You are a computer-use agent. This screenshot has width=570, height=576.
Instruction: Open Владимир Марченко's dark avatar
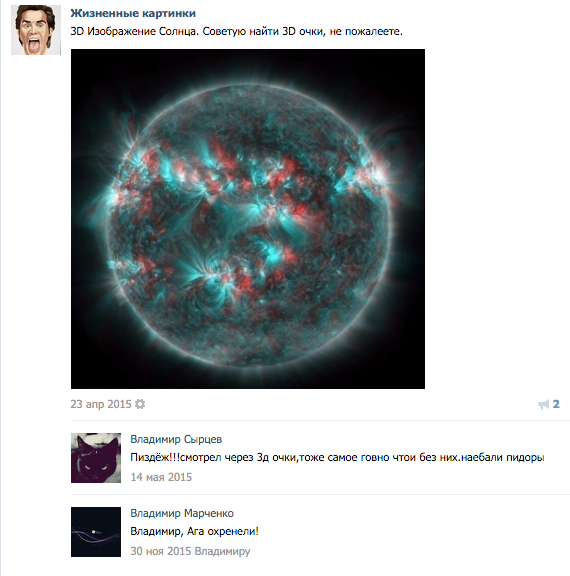coord(96,532)
